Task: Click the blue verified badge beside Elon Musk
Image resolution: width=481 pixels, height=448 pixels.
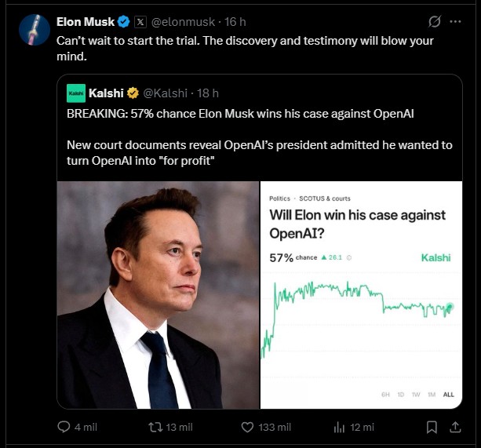Action: tap(124, 21)
